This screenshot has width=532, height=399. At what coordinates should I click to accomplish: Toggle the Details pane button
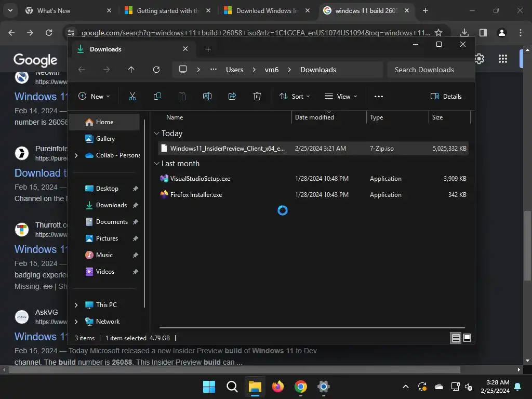[x=446, y=96]
